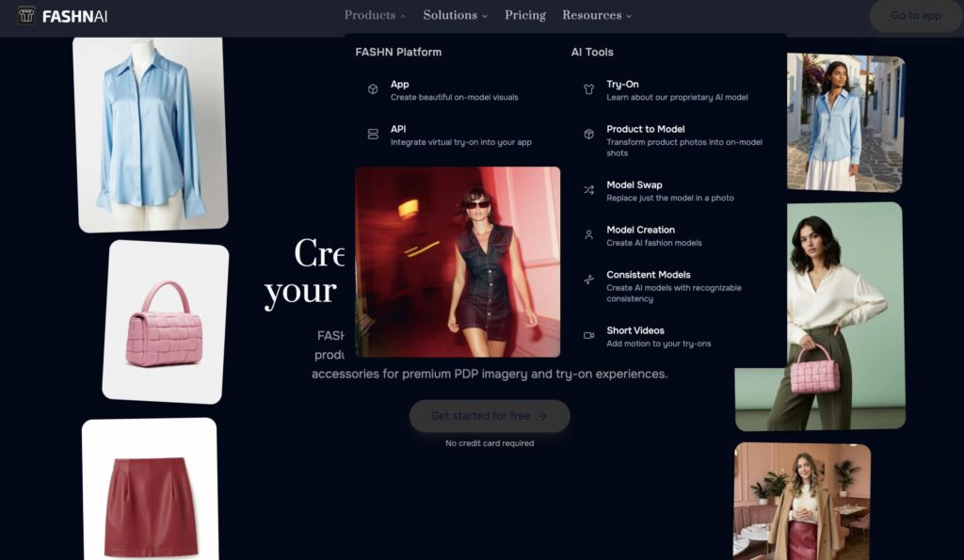Click the Model Swap shuffle icon

588,190
